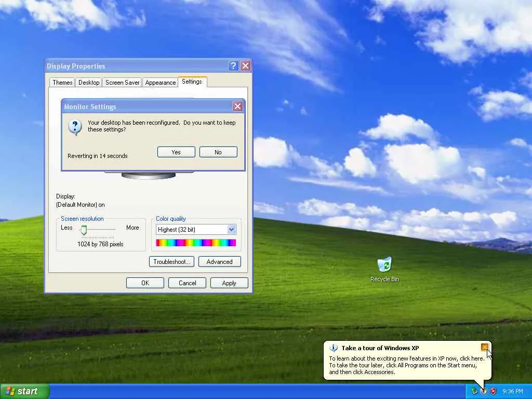Open the Start menu
Viewport: 532px width, 399px height.
point(24,391)
